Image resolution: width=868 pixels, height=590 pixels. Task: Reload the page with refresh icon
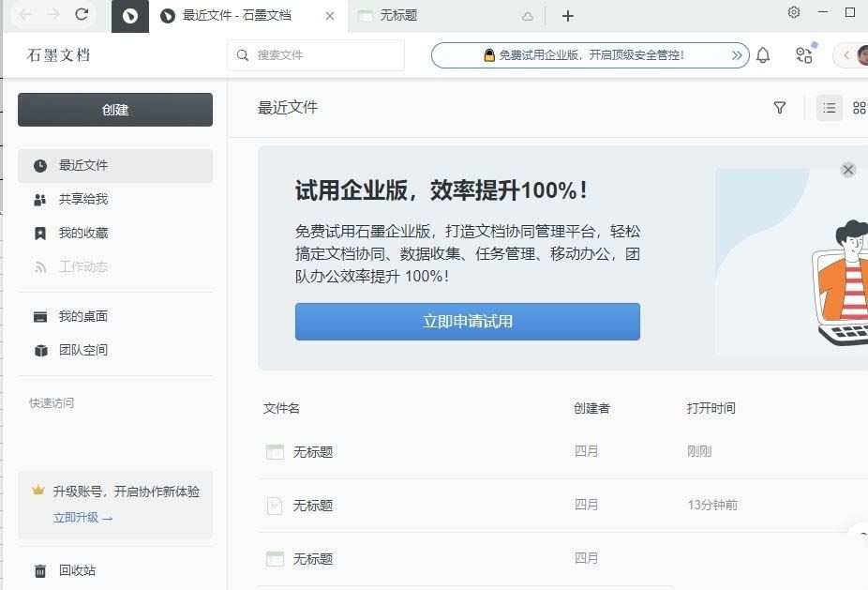(82, 14)
